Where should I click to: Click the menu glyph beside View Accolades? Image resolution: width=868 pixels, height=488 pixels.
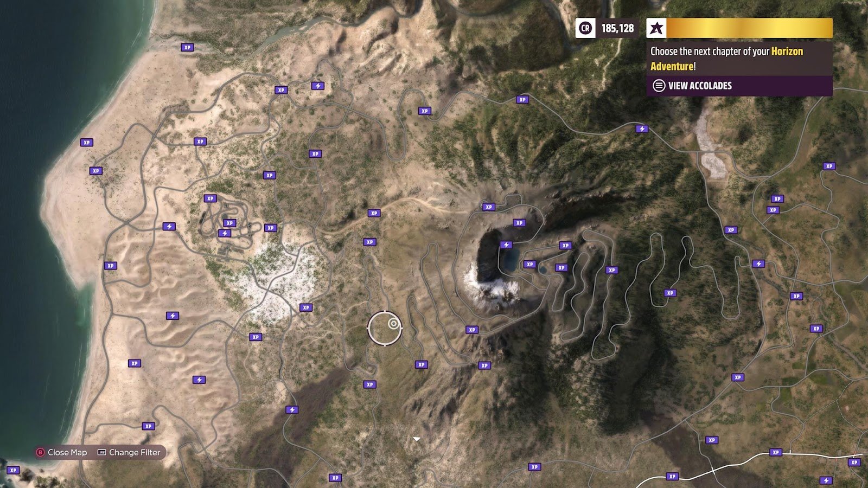coord(659,86)
